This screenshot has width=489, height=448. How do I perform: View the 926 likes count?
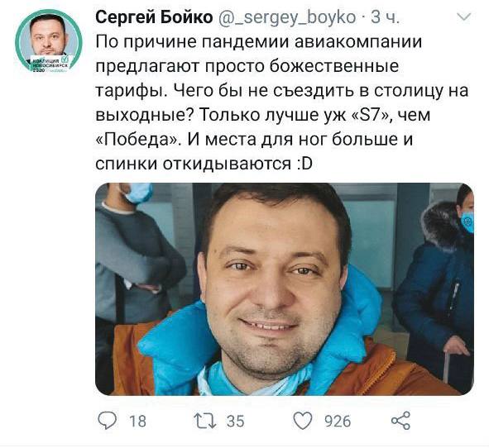338,422
